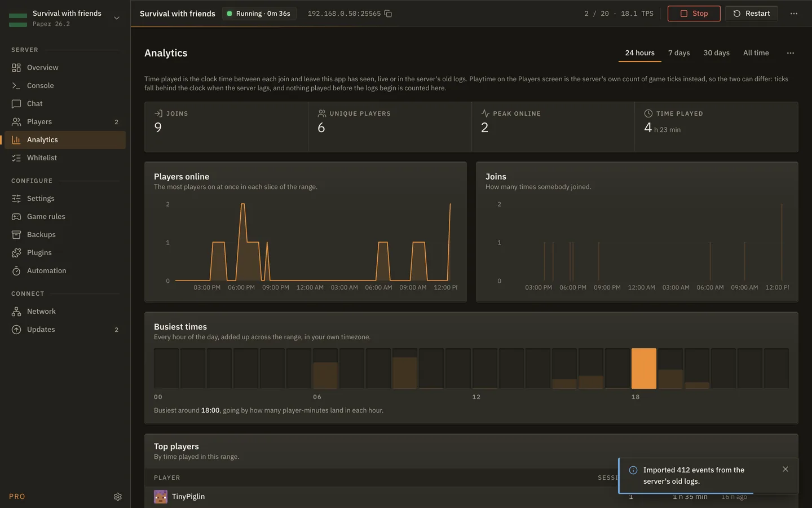Click the Running status badge
812x508 pixels.
[x=259, y=14]
